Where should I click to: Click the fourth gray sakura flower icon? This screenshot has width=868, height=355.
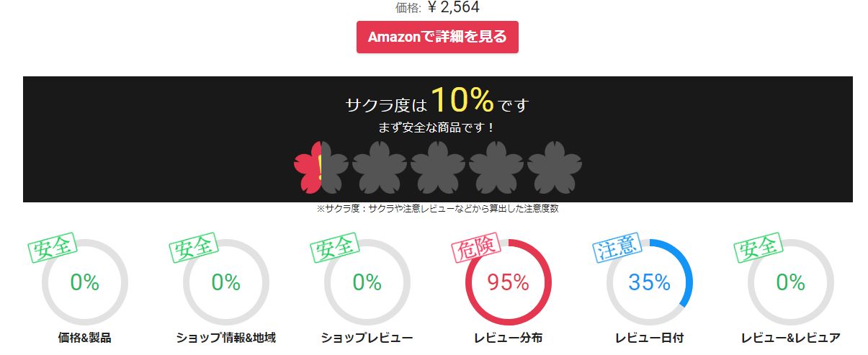[x=496, y=167]
